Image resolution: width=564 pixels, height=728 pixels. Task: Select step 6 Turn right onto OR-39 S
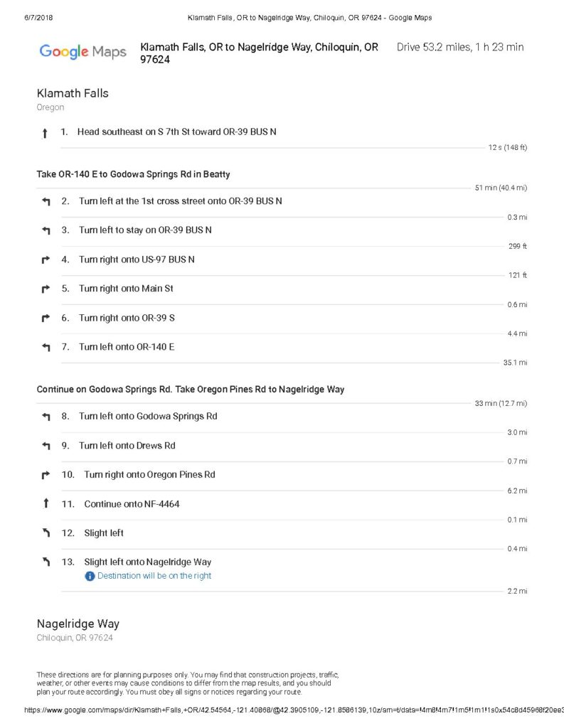(294, 318)
